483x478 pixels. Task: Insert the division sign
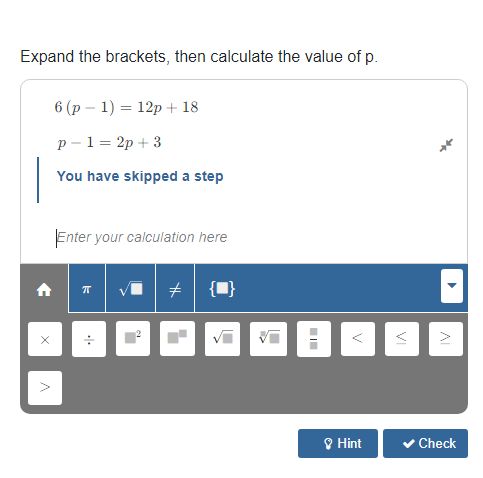[x=89, y=339]
